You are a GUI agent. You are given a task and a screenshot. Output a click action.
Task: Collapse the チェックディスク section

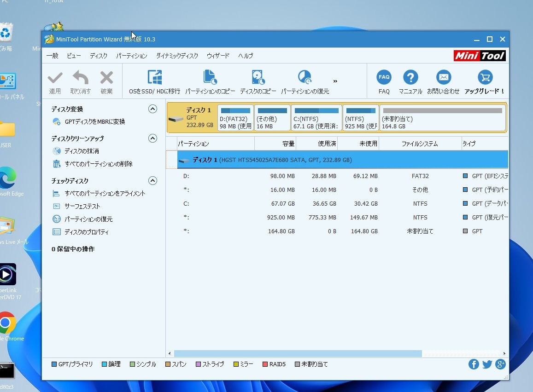[152, 181]
